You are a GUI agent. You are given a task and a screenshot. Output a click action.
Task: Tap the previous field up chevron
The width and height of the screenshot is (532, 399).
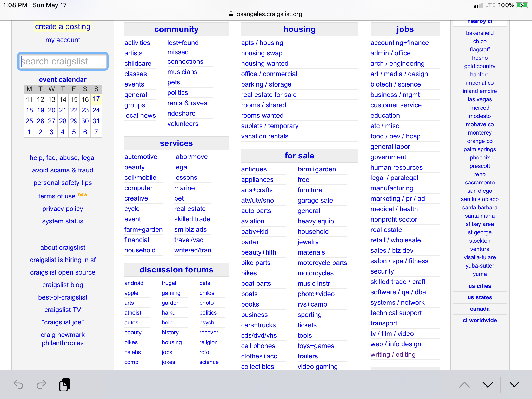464,385
